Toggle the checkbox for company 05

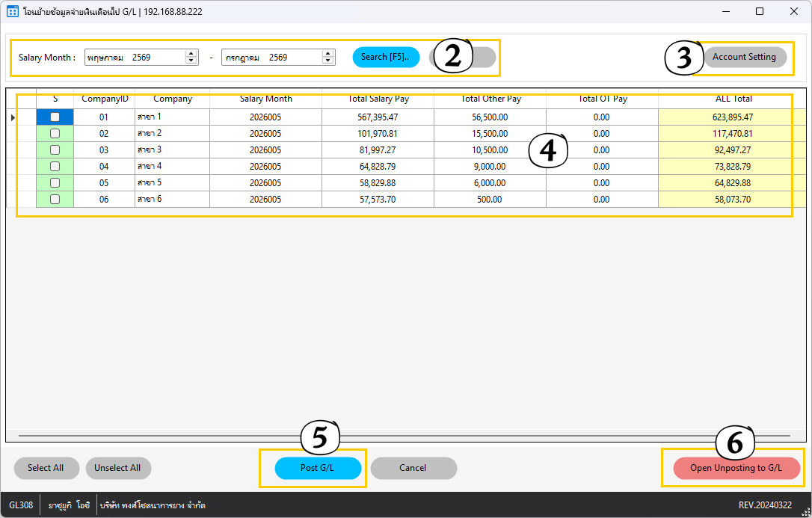pyautogui.click(x=55, y=182)
